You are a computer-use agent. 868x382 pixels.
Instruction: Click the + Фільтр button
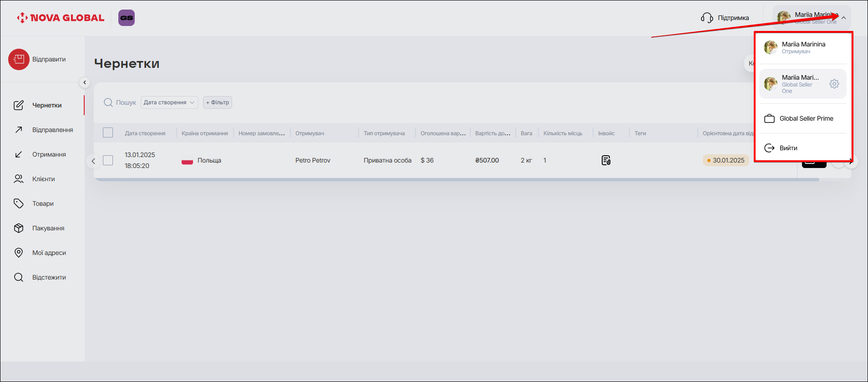[218, 102]
